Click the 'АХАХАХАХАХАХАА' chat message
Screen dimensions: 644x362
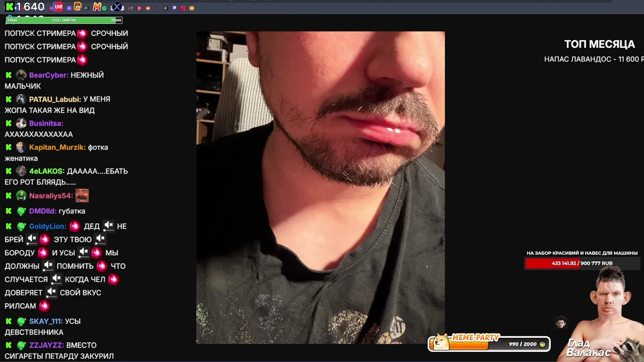(x=39, y=134)
